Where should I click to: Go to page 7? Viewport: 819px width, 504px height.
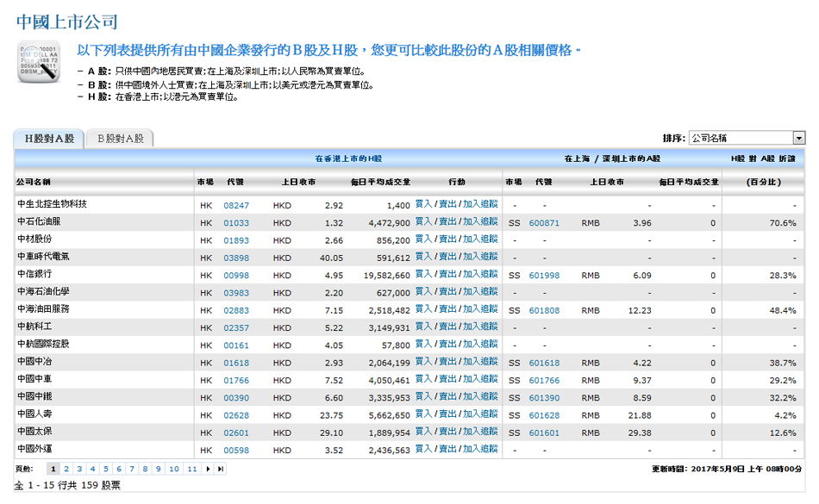132,469
